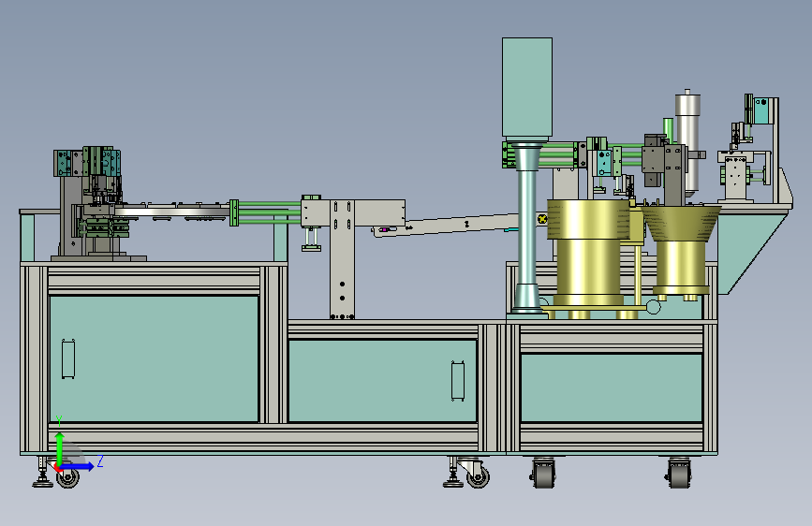This screenshot has width=812, height=526.
Task: Pick the caster wheel under the middle cabinet
Action: point(478,476)
